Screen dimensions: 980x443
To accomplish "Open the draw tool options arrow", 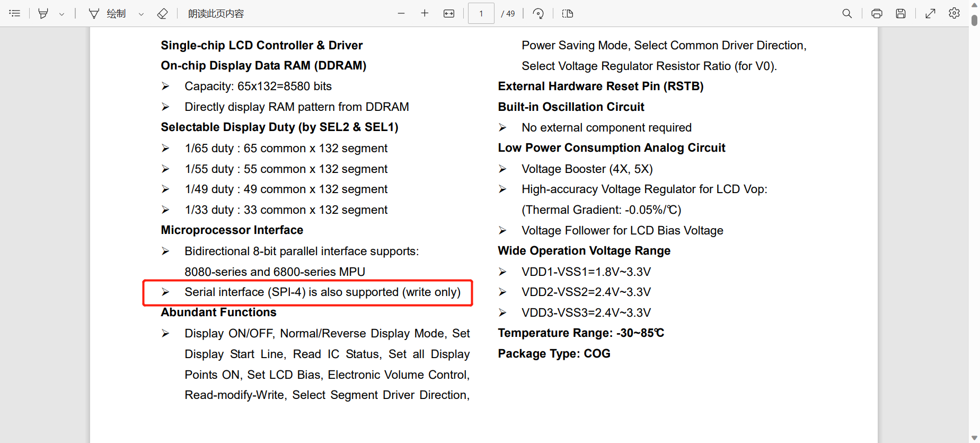I will coord(141,14).
